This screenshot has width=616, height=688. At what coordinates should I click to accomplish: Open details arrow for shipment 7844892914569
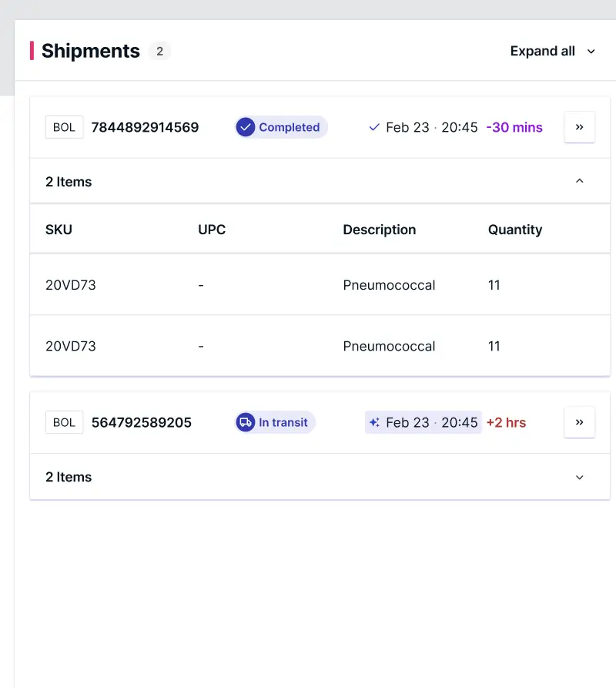point(579,127)
